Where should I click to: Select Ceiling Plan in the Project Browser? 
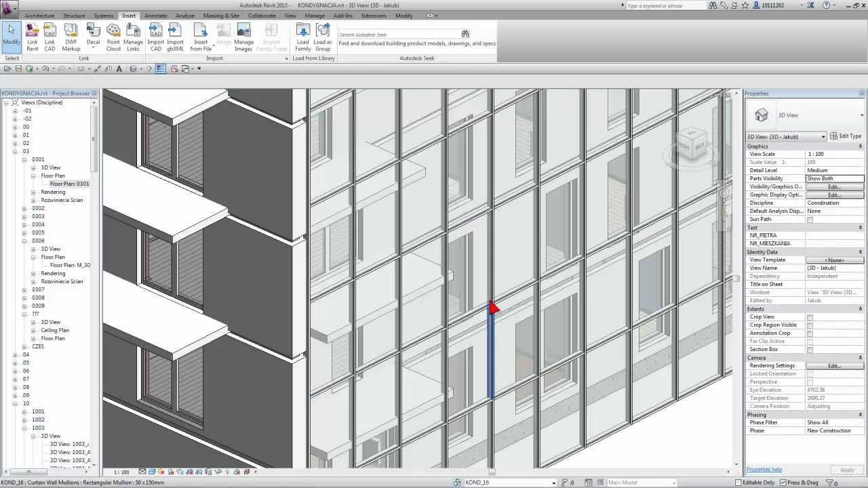tap(54, 331)
